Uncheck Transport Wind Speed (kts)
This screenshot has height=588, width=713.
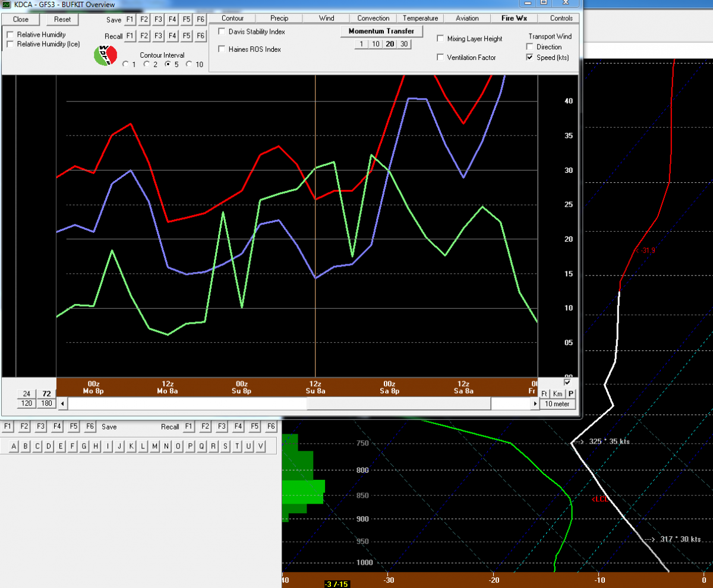[x=530, y=58]
